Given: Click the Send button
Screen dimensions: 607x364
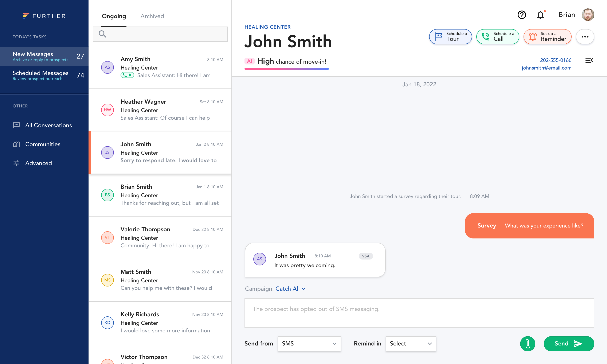Looking at the screenshot, I should coord(569,344).
